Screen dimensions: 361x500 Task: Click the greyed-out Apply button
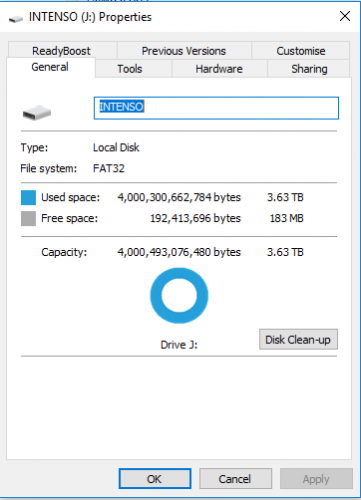point(316,479)
